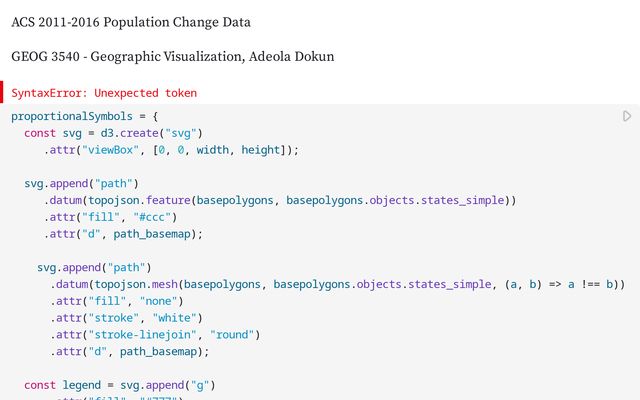Click the GEOG 3540 Geographic Visualization subtitle
Image resolution: width=640 pixels, height=400 pixels.
pyautogui.click(x=172, y=57)
